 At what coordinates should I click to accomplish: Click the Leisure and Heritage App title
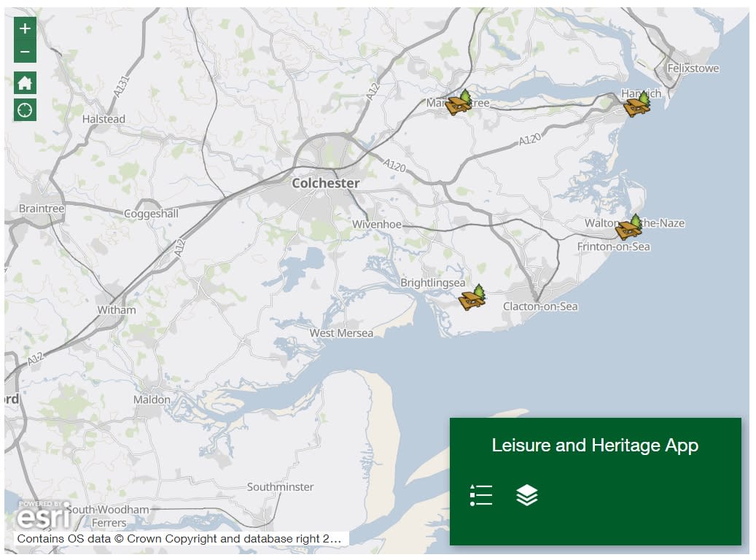click(x=596, y=445)
